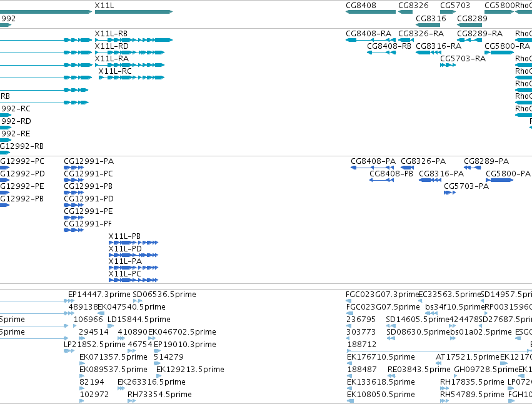Click the EK071357.5prime EST
532x404 pixels.
point(82,363)
